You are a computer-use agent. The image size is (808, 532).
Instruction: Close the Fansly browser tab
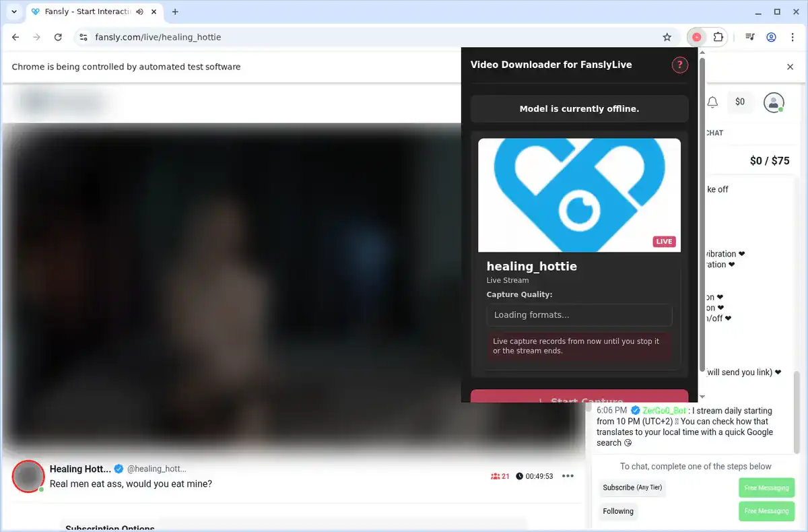pos(154,11)
